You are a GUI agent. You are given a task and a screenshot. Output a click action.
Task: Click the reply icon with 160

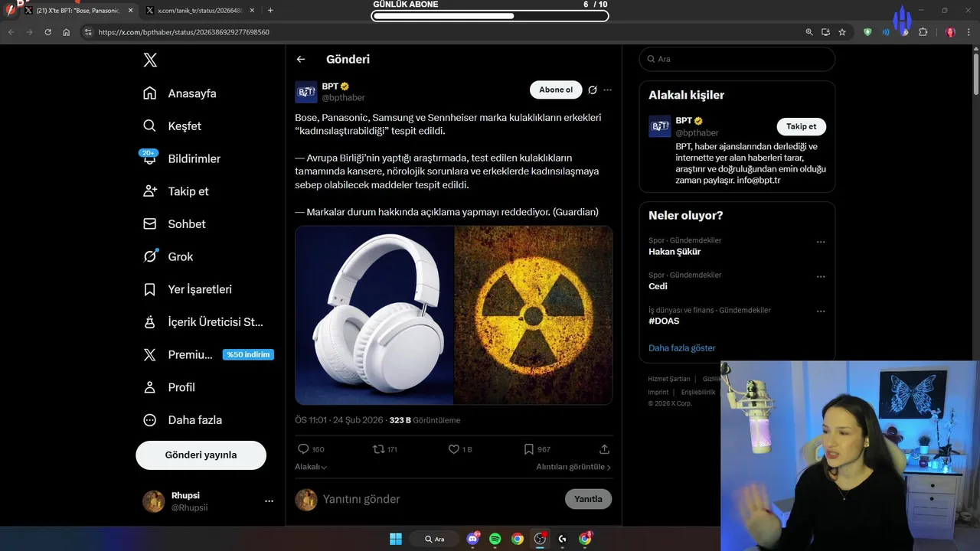[x=303, y=449]
